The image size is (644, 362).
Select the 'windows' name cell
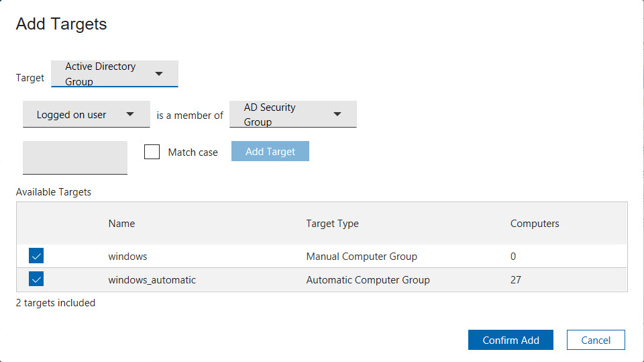pos(127,257)
